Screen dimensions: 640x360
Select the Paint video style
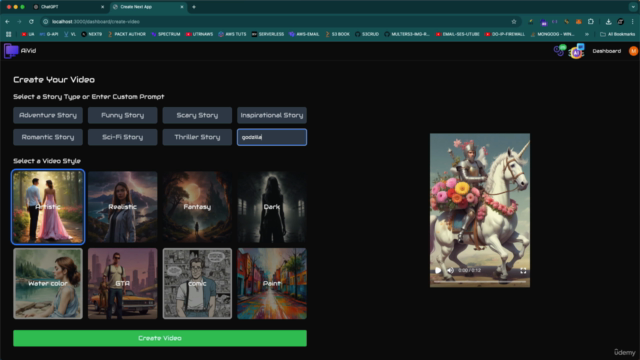pos(272,283)
